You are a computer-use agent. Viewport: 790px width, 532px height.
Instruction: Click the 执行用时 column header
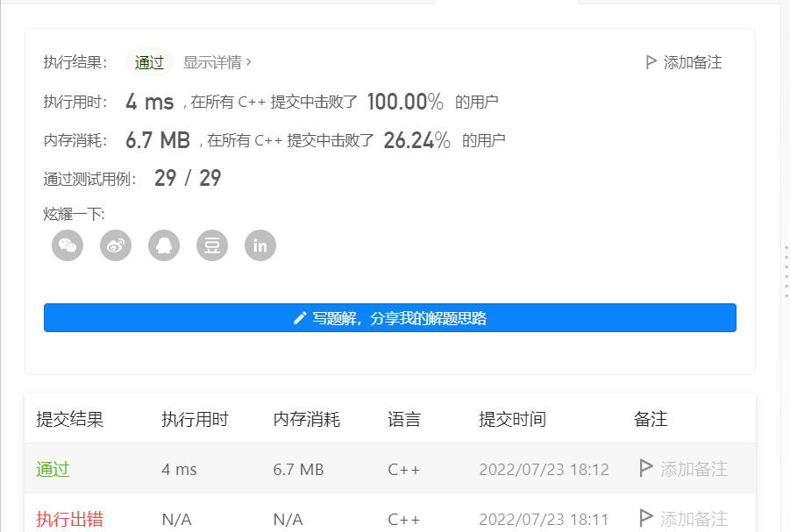click(195, 419)
